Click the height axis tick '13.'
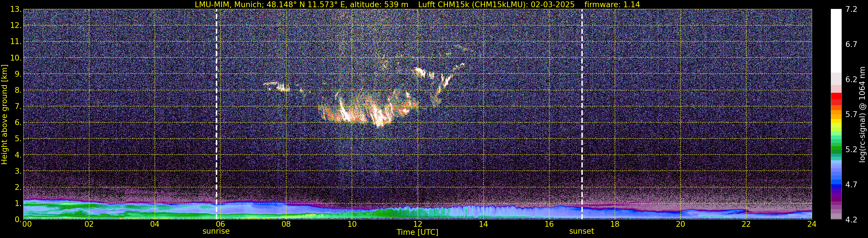The width and height of the screenshot is (868, 238). [16, 10]
